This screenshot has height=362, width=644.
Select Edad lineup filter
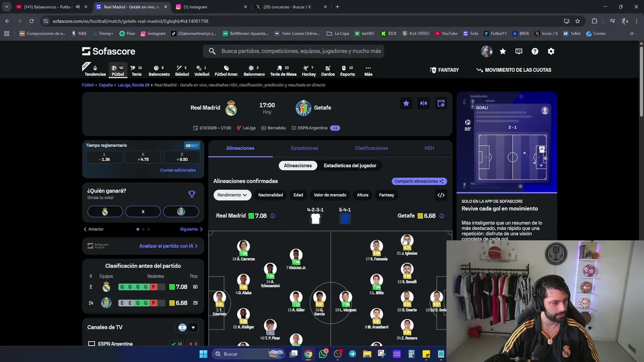298,195
